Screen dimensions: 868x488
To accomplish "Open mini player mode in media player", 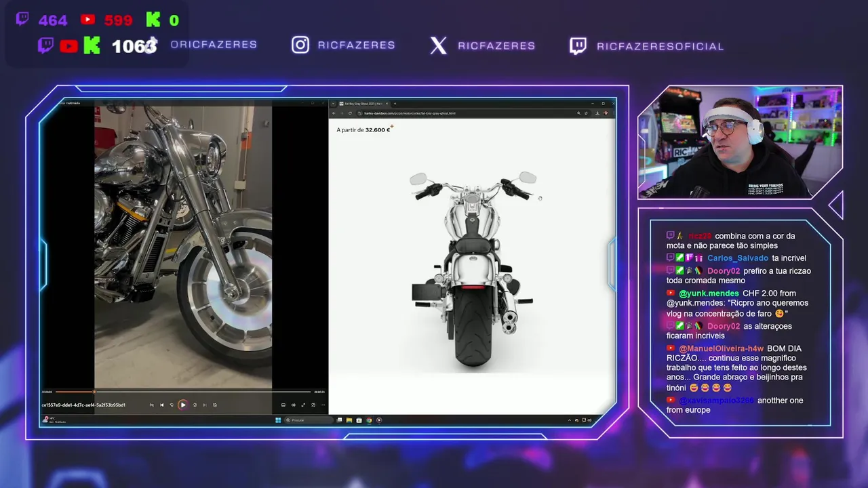I will coord(313,405).
